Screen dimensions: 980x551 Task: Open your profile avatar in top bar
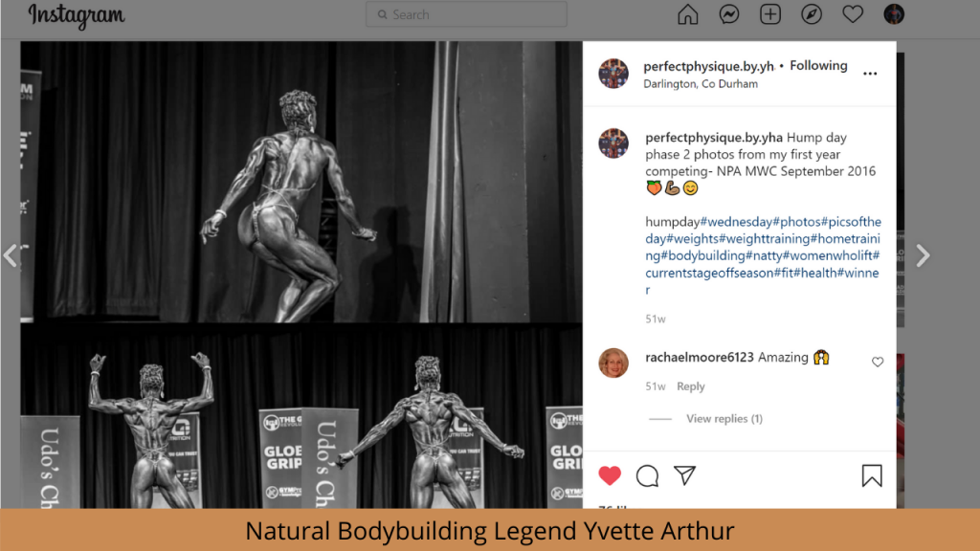(x=894, y=14)
